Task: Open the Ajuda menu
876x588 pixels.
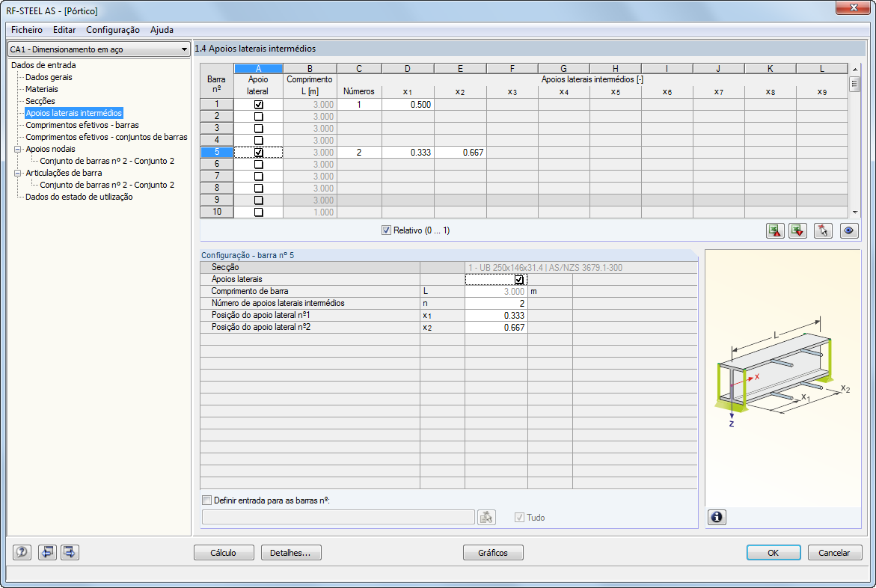Action: 162,30
